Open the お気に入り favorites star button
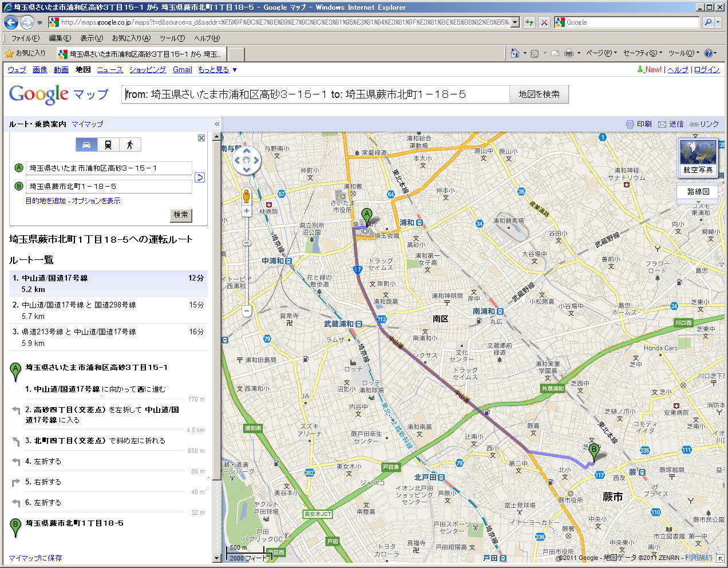 (x=25, y=53)
